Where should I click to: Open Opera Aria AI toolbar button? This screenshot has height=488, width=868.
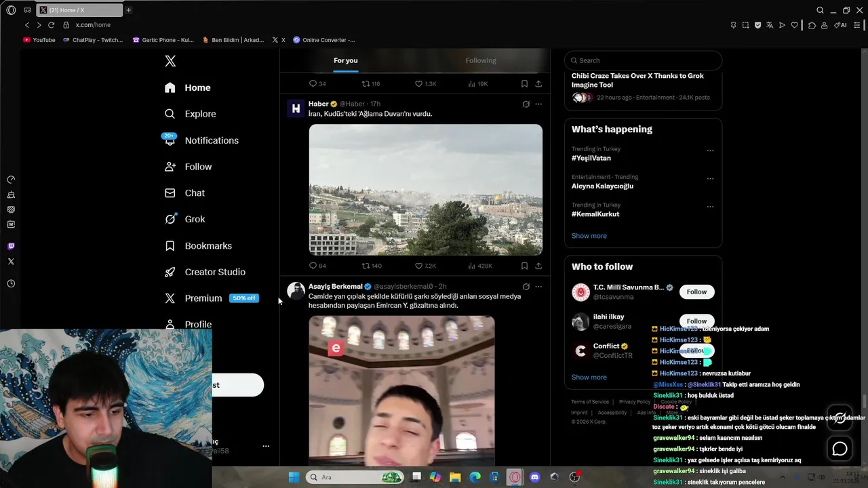point(841,25)
